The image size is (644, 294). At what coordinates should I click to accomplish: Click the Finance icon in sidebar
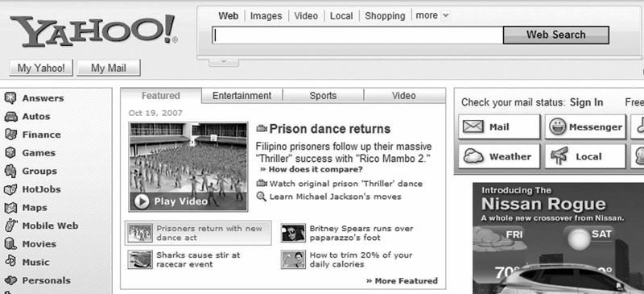click(x=10, y=135)
